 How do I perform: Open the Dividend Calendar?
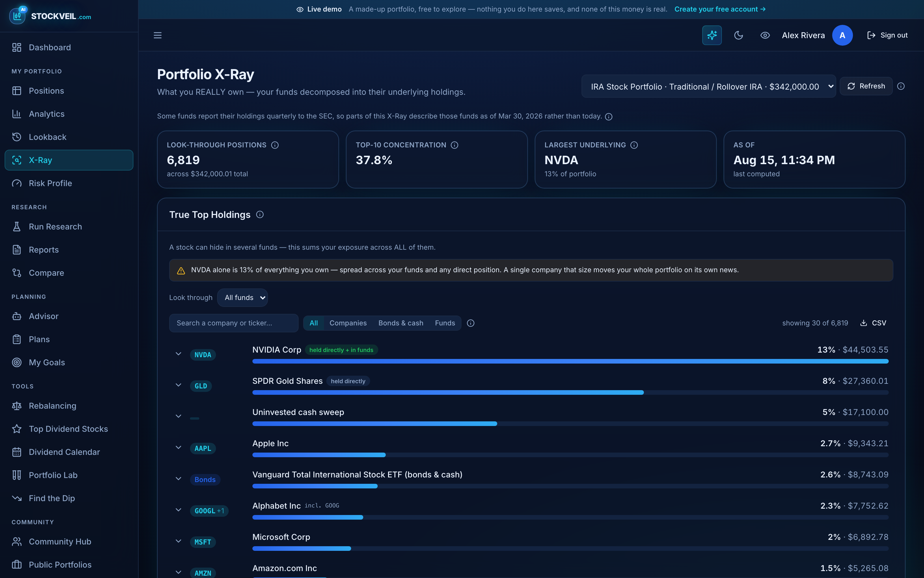pos(69,452)
